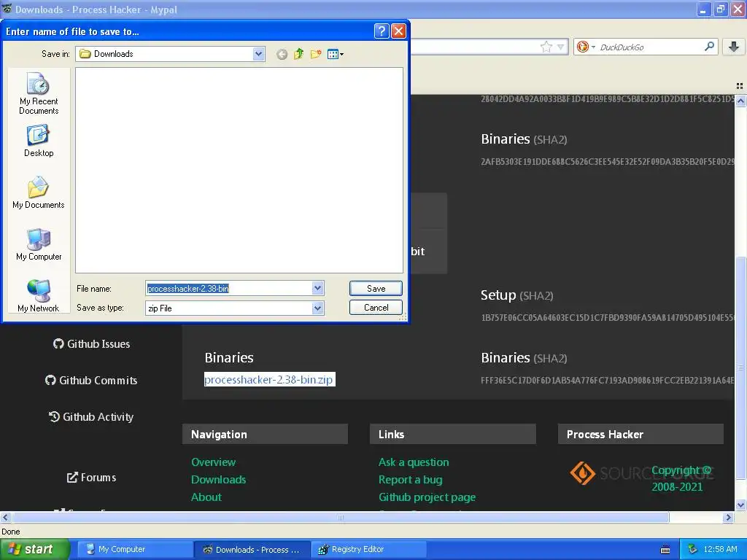Cancel the save file dialog
Screen dimensions: 747x560
[x=376, y=307]
